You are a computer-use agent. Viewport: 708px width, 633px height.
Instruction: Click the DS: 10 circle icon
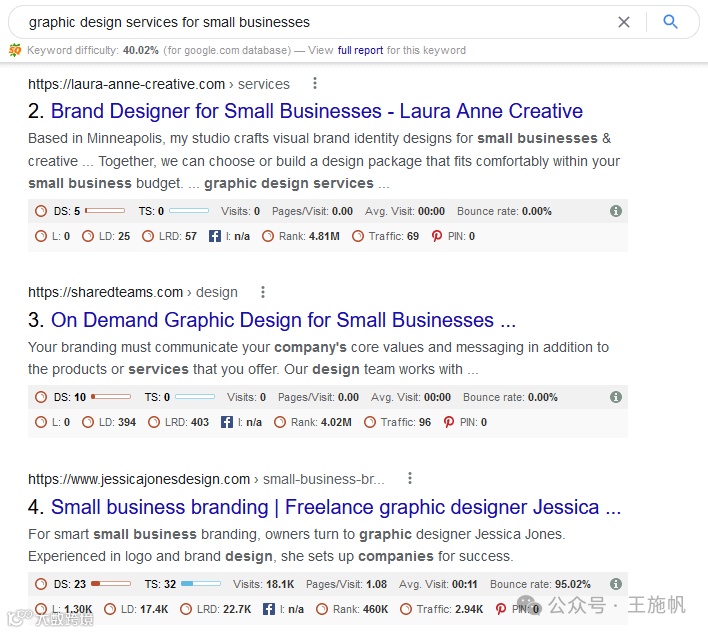pos(41,397)
